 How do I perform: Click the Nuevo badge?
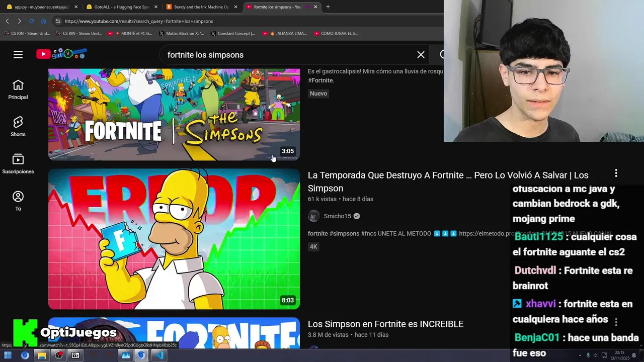tap(318, 94)
